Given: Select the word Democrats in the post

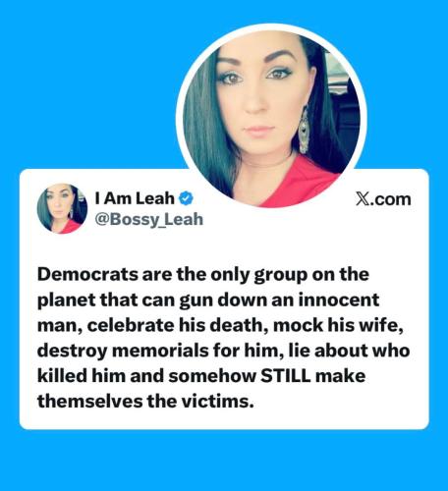Looking at the screenshot, I should (x=87, y=274).
